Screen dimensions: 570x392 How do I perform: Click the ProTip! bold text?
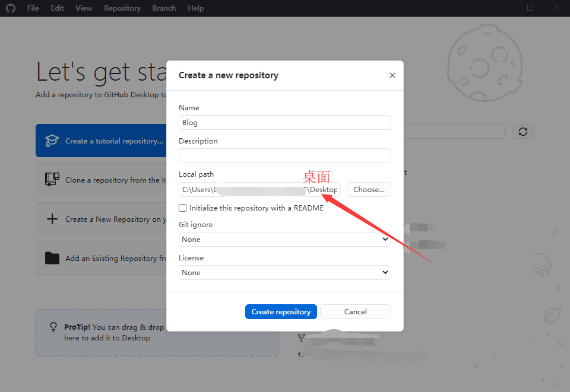click(x=77, y=327)
